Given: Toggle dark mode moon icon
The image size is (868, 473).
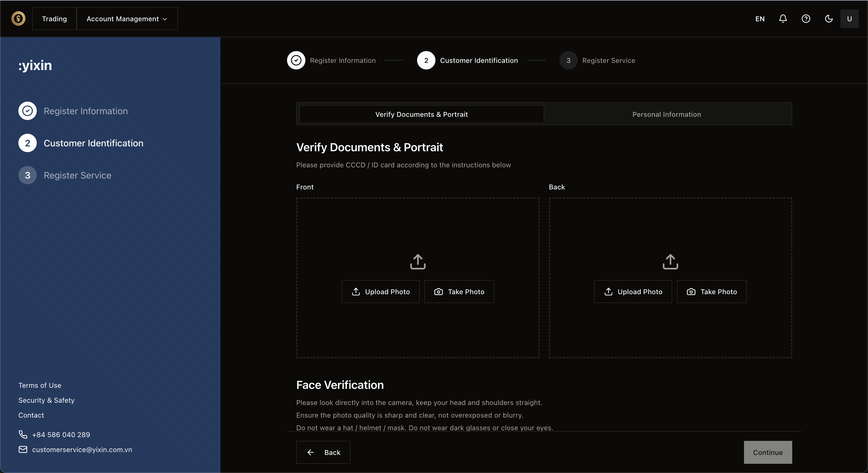Looking at the screenshot, I should pyautogui.click(x=829, y=19).
